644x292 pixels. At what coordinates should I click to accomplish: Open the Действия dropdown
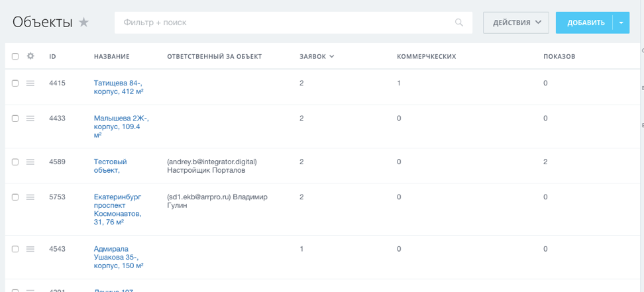pyautogui.click(x=516, y=23)
